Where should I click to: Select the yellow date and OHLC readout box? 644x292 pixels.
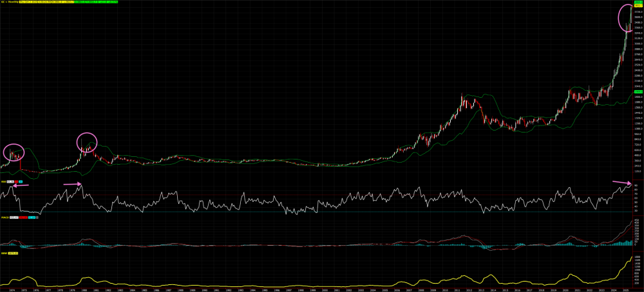(47, 2)
